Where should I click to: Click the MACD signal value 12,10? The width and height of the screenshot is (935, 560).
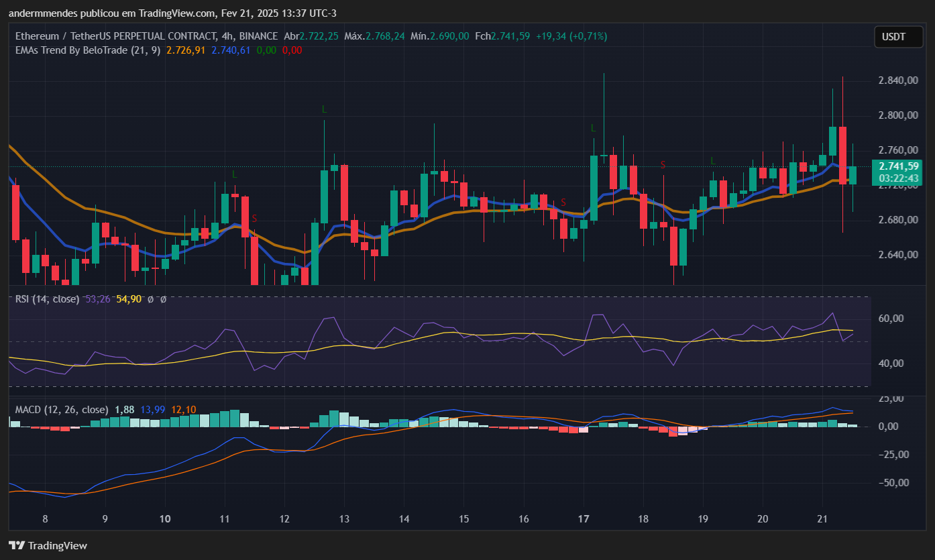pos(184,409)
